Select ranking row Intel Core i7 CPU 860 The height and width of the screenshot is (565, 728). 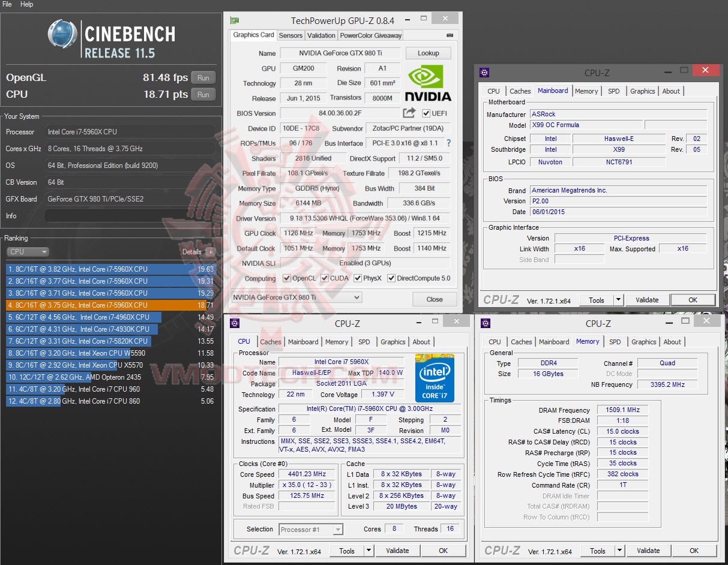pos(111,401)
